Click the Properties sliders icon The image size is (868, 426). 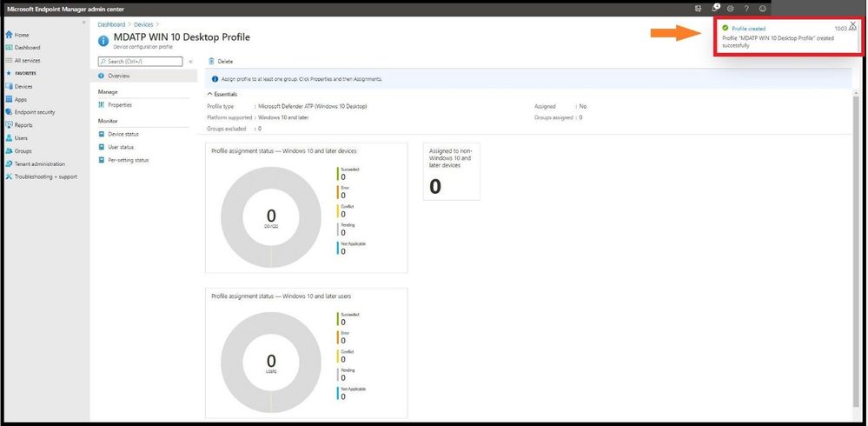[x=102, y=104]
